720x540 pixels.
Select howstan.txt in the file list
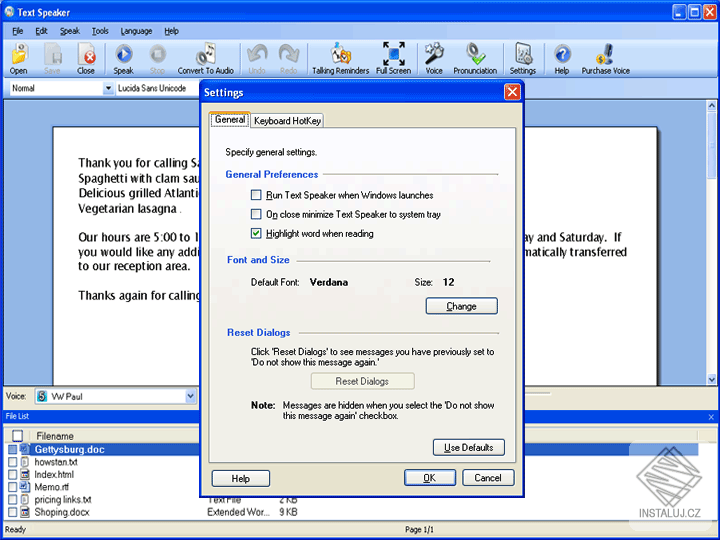pos(56,462)
